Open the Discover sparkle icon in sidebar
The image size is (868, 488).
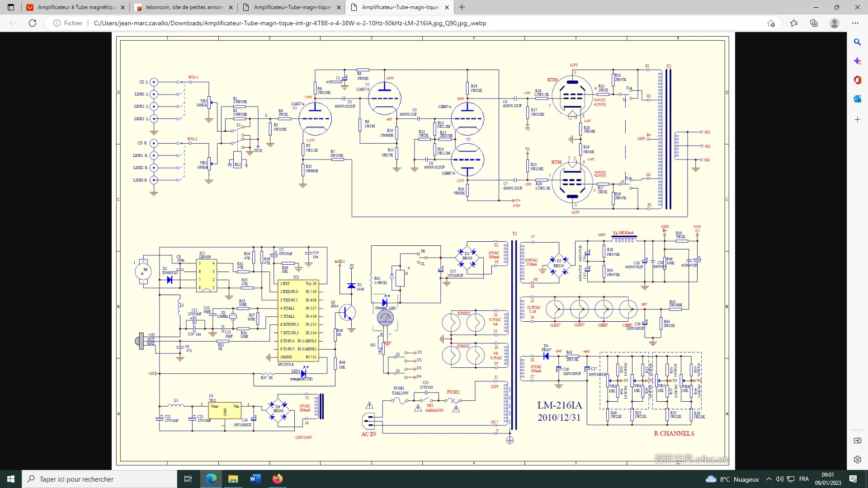[857, 61]
